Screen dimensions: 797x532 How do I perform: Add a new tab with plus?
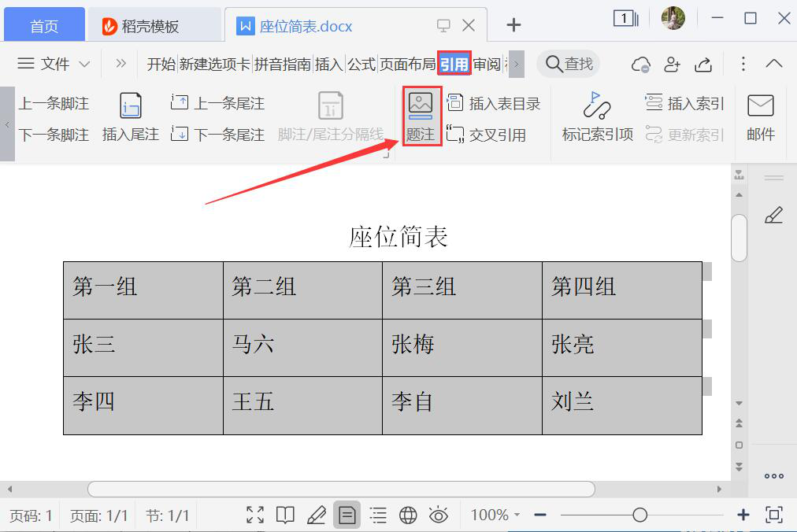[513, 24]
